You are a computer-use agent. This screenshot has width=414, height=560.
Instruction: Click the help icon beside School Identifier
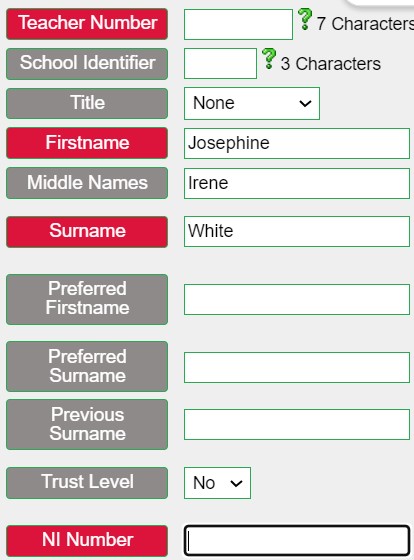pos(269,59)
